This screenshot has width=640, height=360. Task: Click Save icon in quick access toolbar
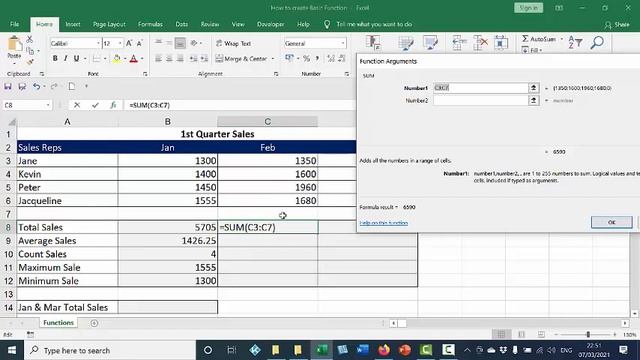click(x=8, y=87)
